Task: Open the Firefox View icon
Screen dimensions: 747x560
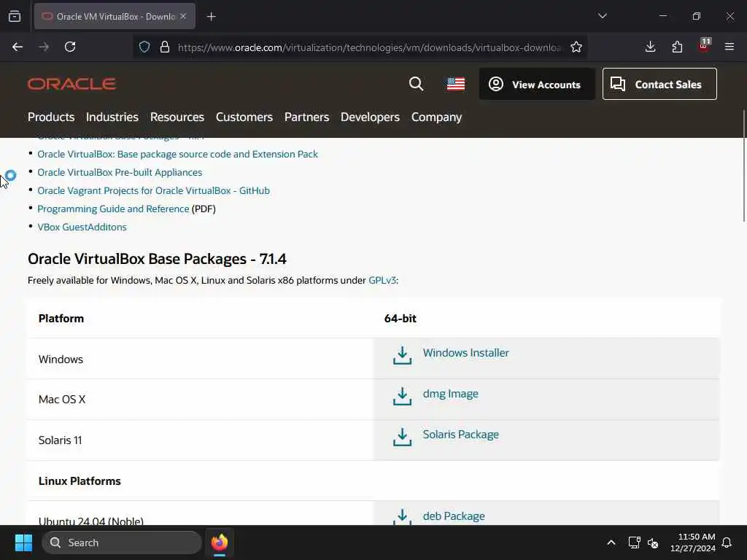Action: [x=15, y=16]
